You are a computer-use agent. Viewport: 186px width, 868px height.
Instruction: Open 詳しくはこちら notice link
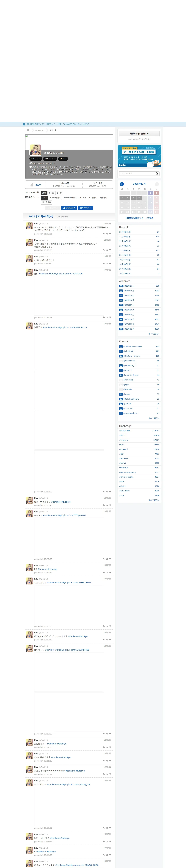83,124
